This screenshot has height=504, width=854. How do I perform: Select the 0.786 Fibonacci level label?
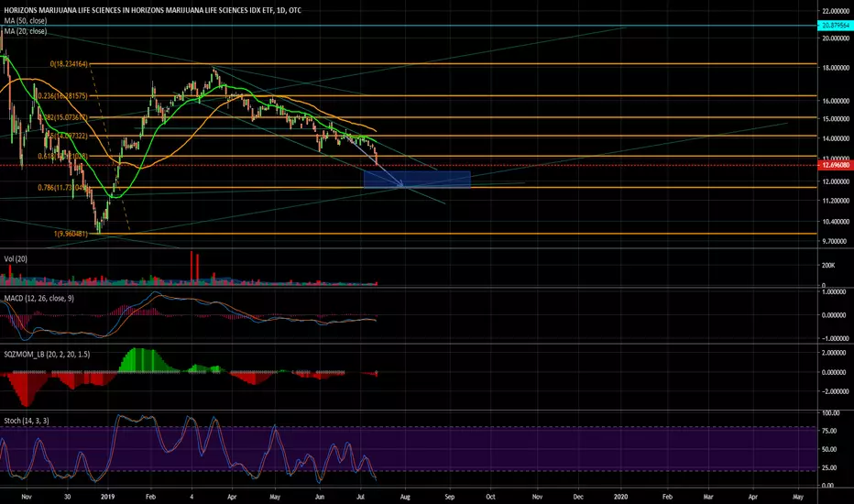(62, 188)
